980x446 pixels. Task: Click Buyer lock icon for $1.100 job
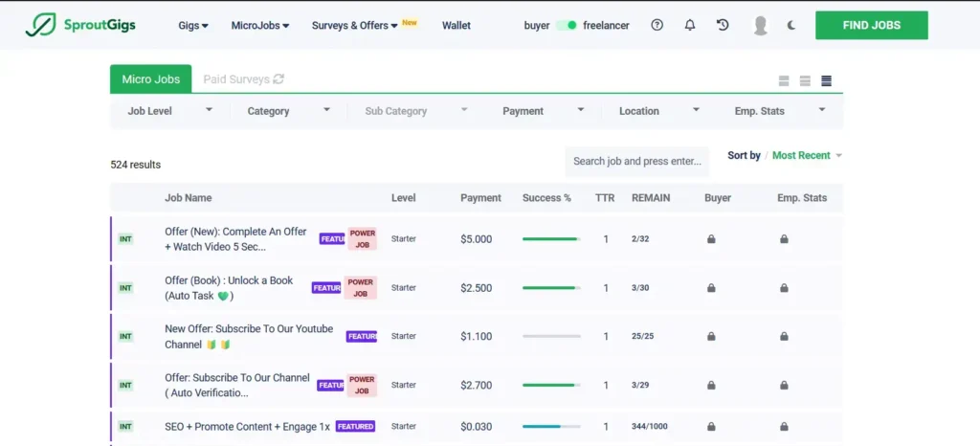tap(711, 336)
